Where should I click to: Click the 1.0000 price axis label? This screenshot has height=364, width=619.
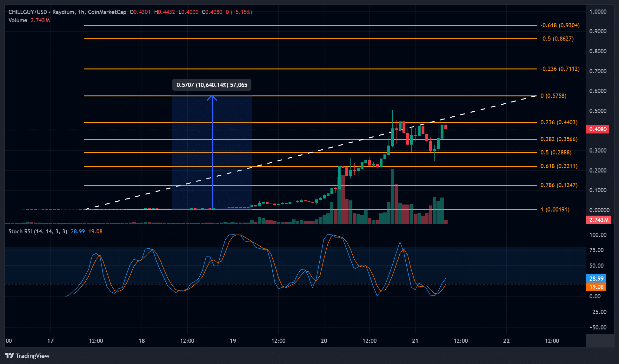click(x=598, y=12)
